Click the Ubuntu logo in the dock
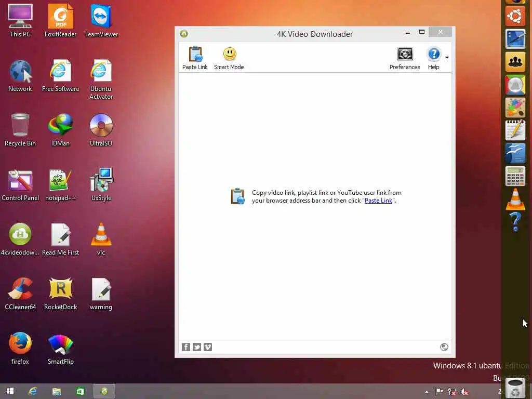532x399 pixels. tap(515, 16)
